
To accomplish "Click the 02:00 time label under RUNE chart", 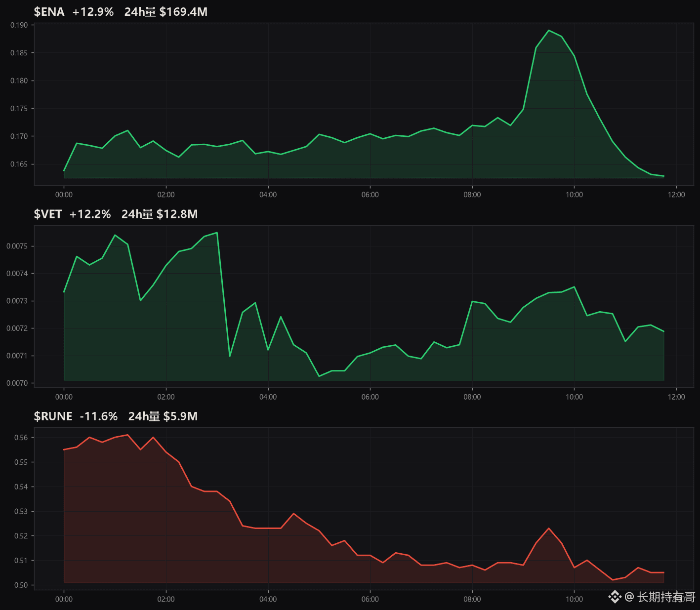I will coord(166,599).
